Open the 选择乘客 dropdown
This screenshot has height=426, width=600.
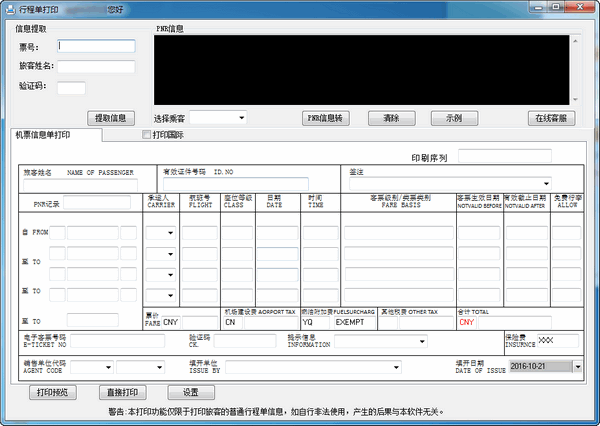(x=241, y=118)
